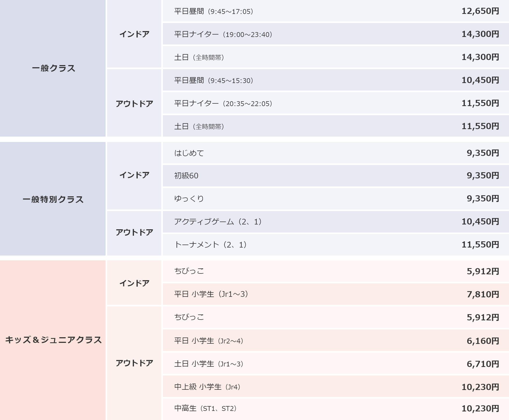This screenshot has width=509, height=420.
Task: Select the 一般特別クラス category cell
Action: point(53,199)
